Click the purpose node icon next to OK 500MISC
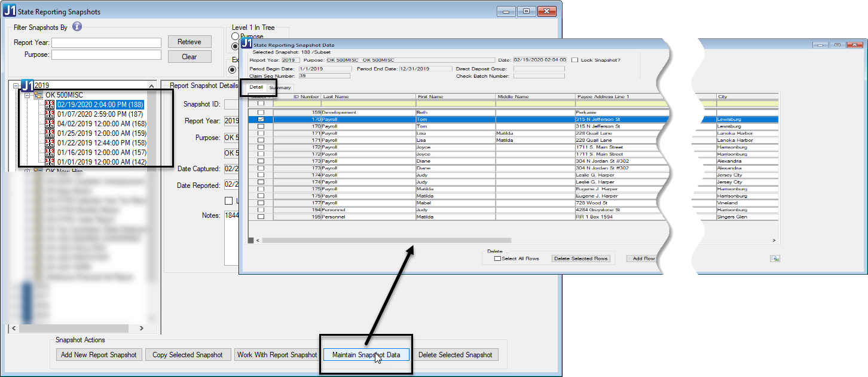This screenshot has width=868, height=377. pyautogui.click(x=38, y=94)
